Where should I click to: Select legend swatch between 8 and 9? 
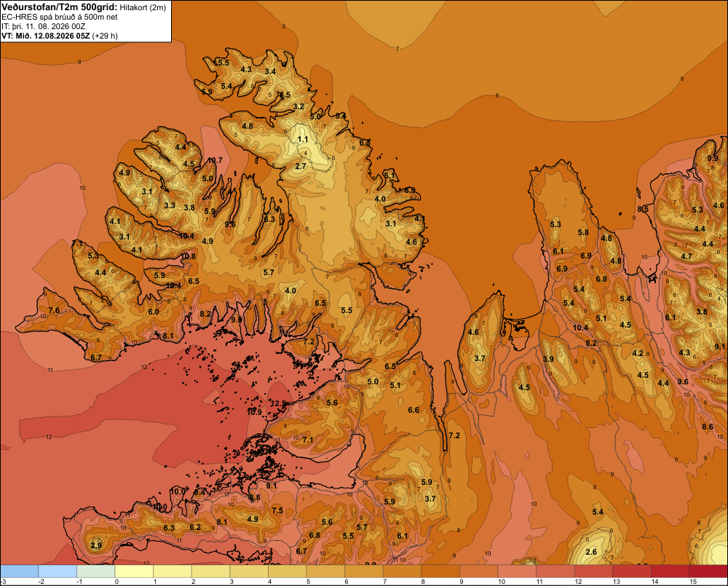click(x=440, y=571)
